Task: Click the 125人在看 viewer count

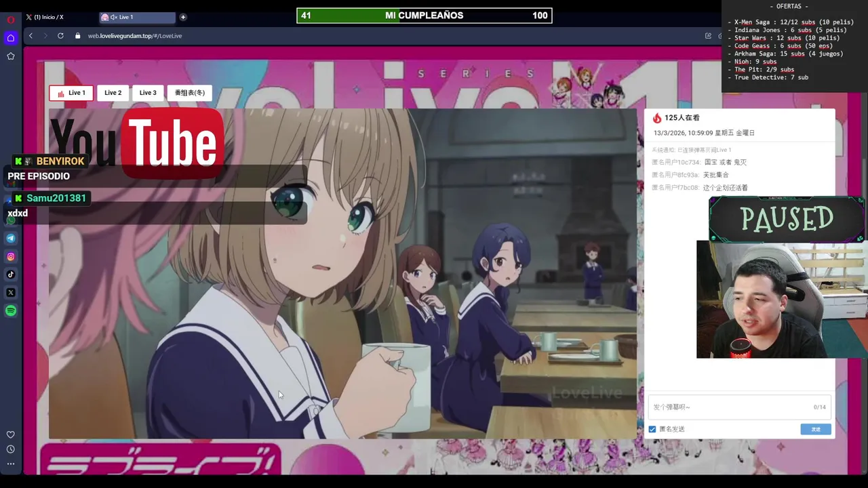Action: point(682,118)
